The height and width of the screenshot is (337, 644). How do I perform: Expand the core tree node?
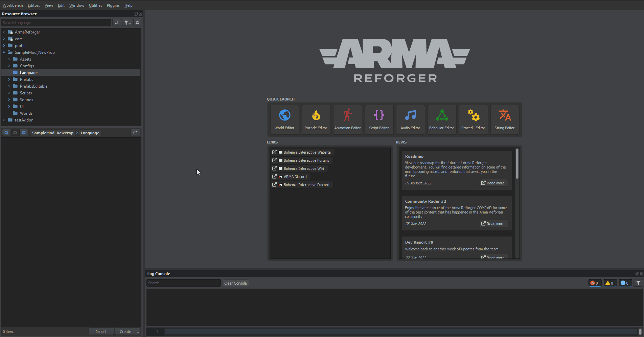click(4, 39)
